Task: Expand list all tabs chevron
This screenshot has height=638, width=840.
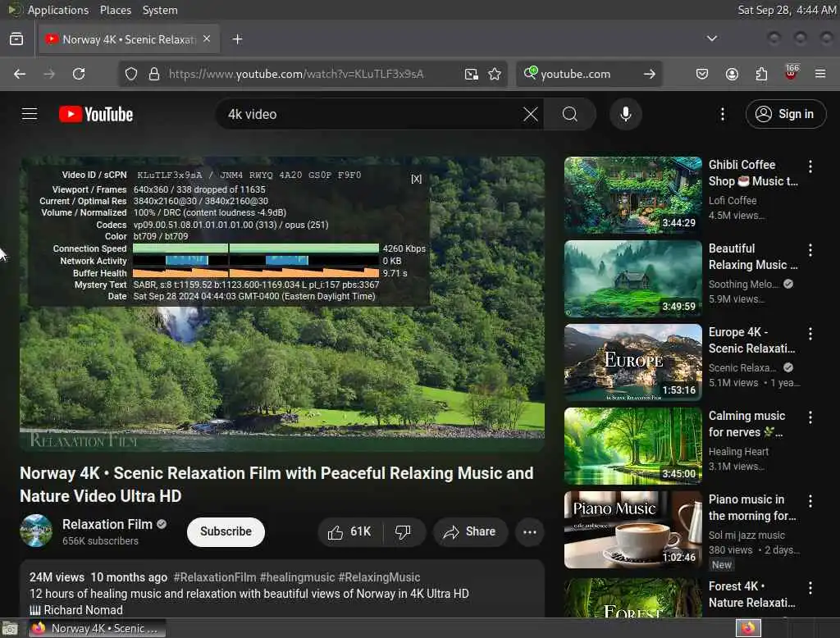Action: pyautogui.click(x=712, y=39)
